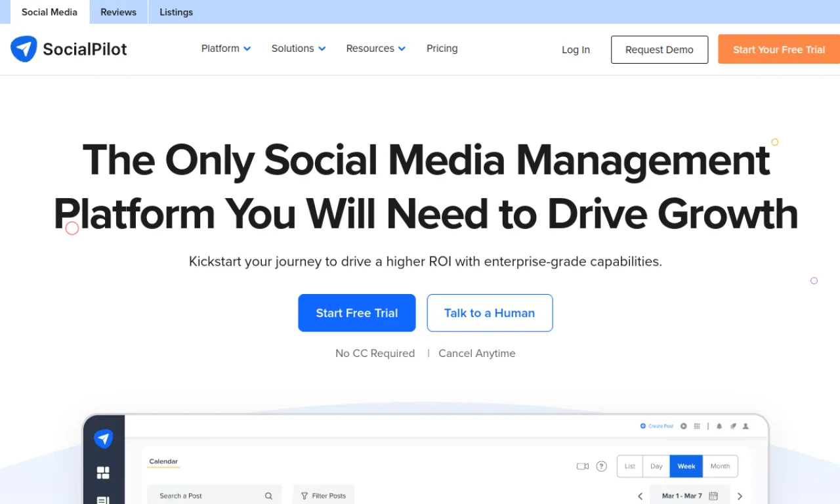Screen dimensions: 840x504
Task: Click the play icon in the preview header
Action: (683, 426)
